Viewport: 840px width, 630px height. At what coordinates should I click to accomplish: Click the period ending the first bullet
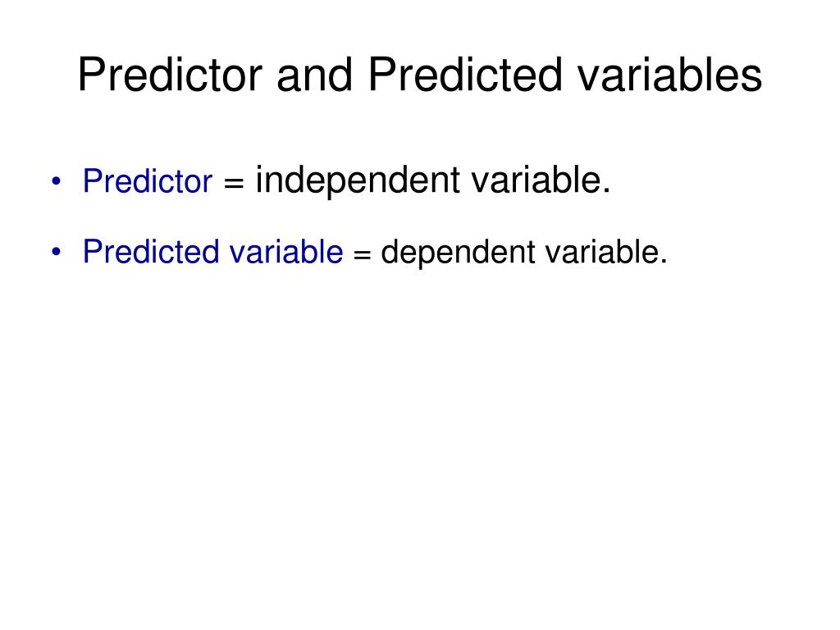pos(606,190)
